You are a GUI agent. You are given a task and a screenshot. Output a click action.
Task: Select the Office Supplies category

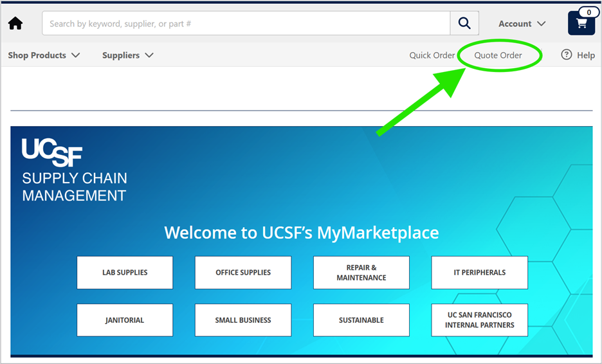243,273
